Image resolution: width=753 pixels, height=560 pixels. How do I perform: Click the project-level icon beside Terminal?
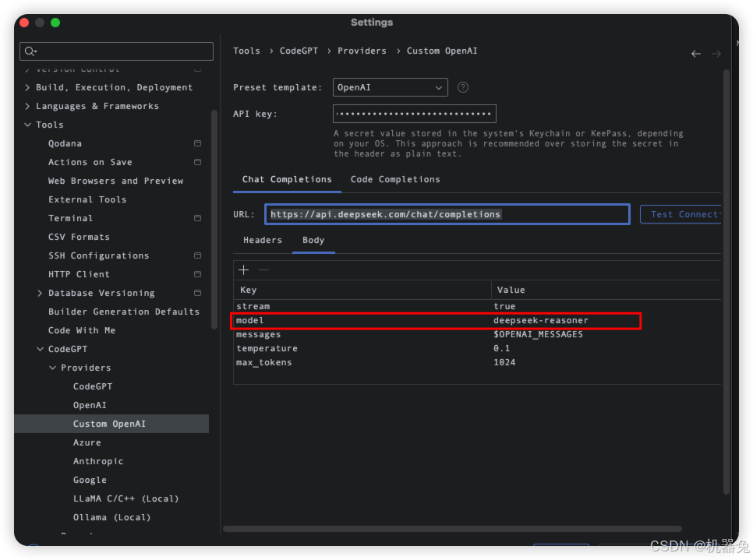pos(197,218)
